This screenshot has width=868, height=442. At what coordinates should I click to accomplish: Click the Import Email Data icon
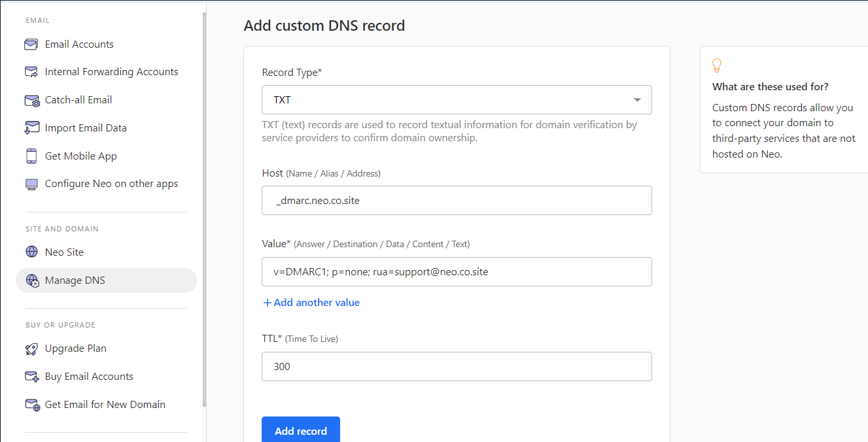click(31, 128)
